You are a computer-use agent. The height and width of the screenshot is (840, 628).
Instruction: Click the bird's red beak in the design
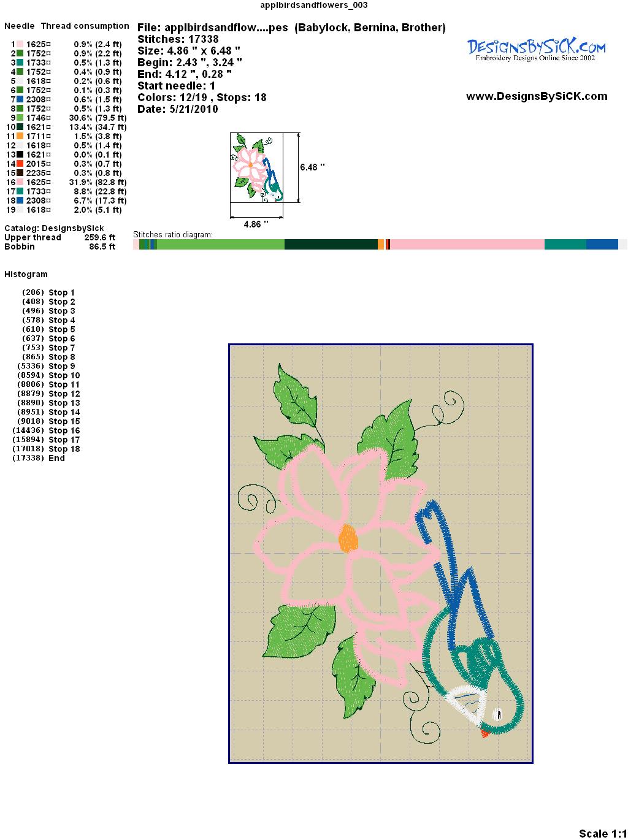tap(484, 732)
